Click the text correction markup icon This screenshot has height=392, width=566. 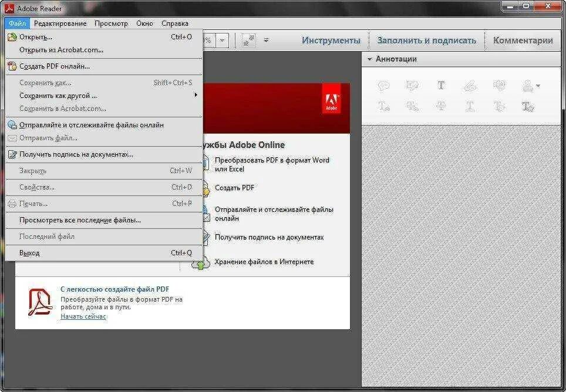click(528, 106)
